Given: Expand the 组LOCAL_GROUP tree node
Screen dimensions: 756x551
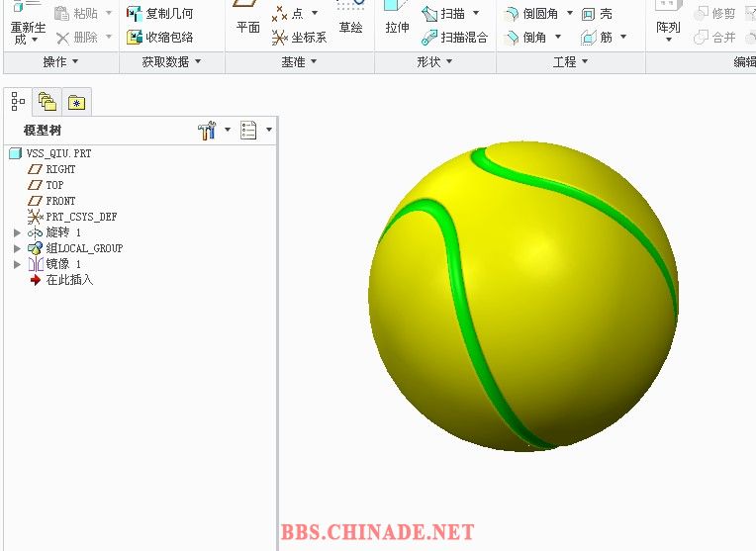Looking at the screenshot, I should [x=18, y=248].
